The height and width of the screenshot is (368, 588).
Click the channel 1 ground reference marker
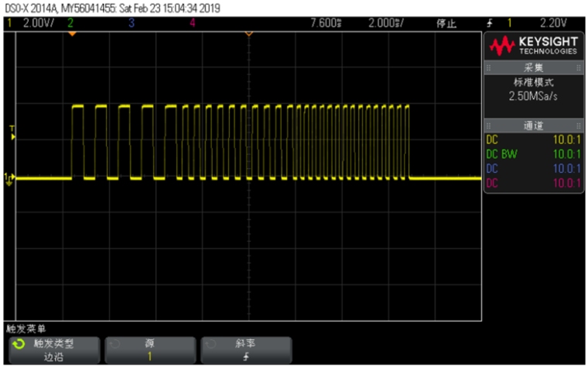point(9,178)
